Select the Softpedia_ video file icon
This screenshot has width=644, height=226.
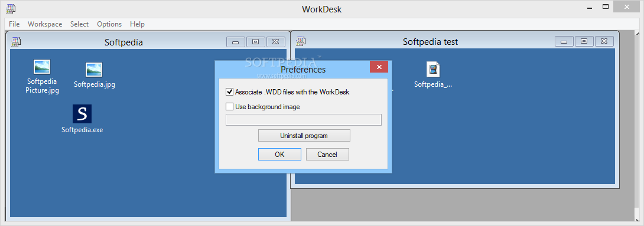[433, 69]
